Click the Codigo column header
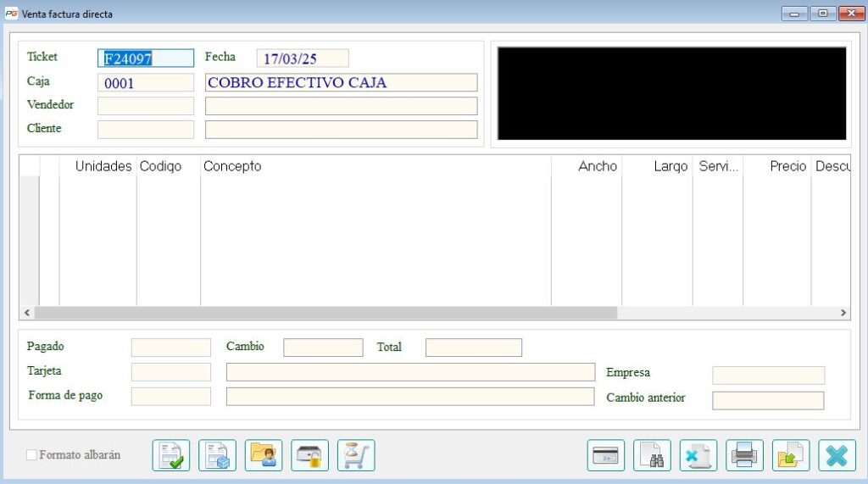This screenshot has width=868, height=484. coord(169,166)
